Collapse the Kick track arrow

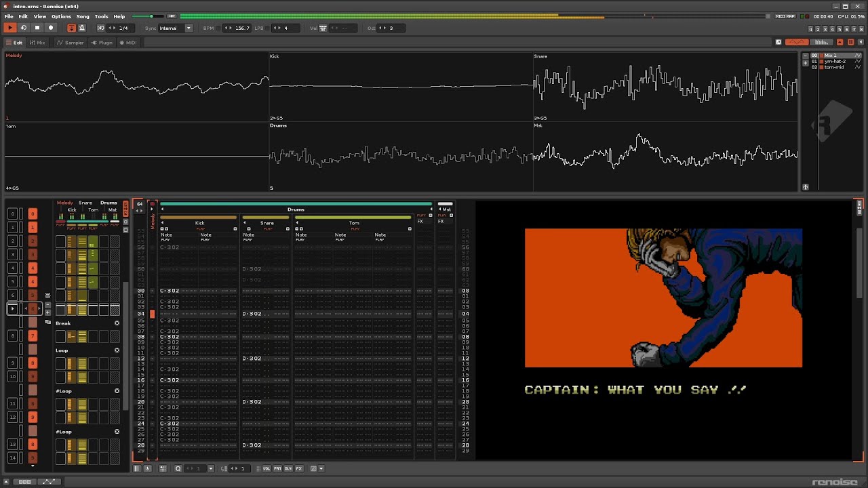pos(162,223)
